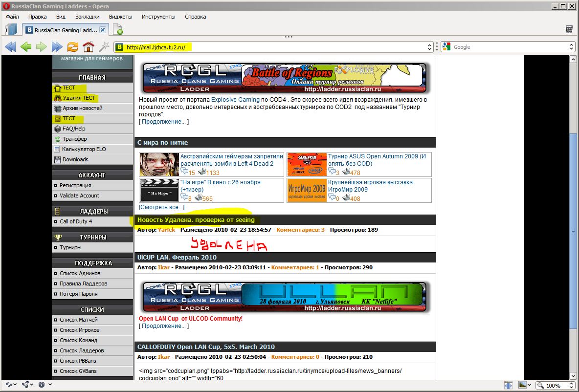Screen dimensions: 579x392
Task: Click the binoculars icon beside Удалил ТЕСТ
Action: (x=57, y=98)
